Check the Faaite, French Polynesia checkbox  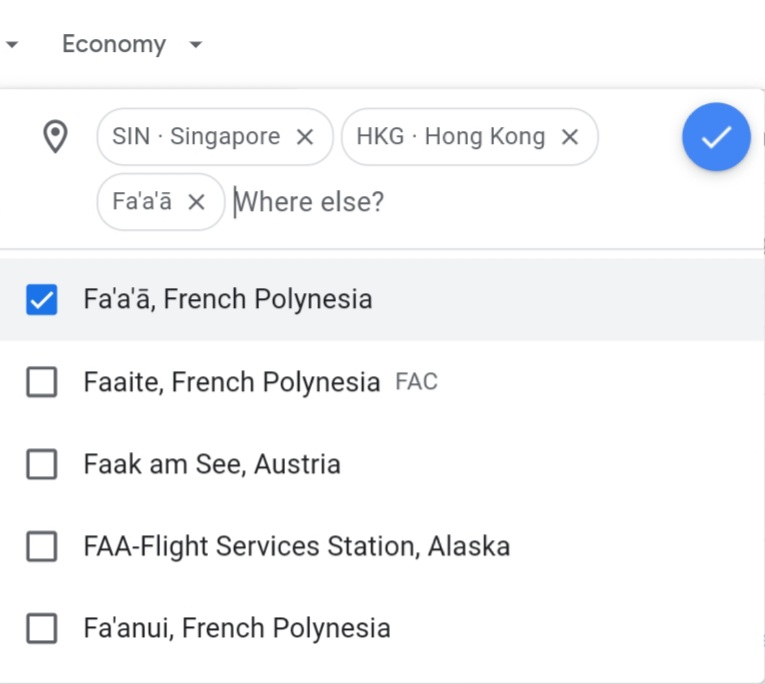tap(41, 382)
